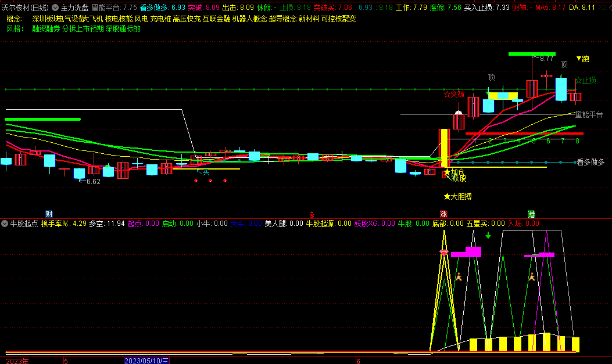612x364 pixels.
Task: Click the ★加仓 star signal
Action: (x=454, y=172)
